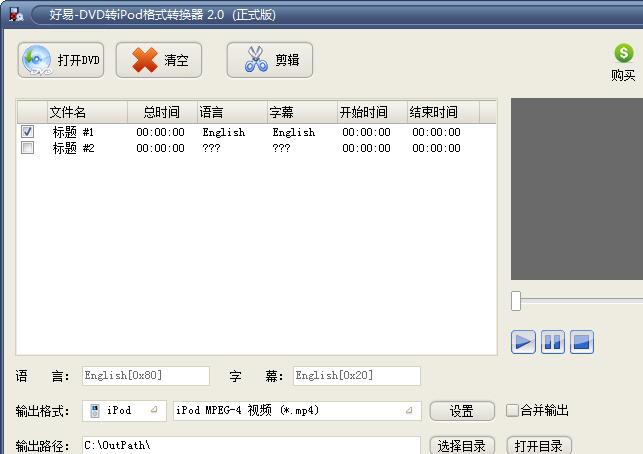Screen dimensions: 643x454
Task: Click English subtitle cell of 标题 #1
Action: click(294, 132)
